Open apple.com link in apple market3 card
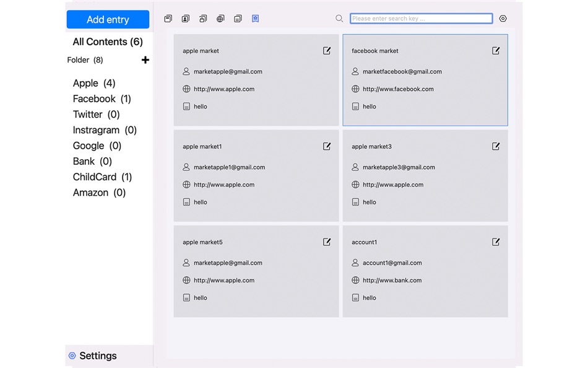This screenshot has width=588, height=368. coord(393,185)
